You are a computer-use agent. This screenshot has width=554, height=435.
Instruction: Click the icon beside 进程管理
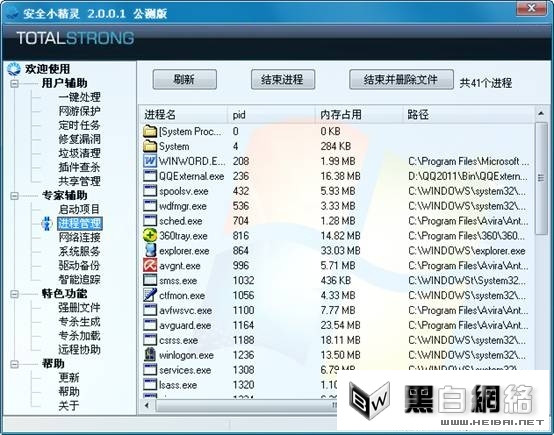point(47,223)
